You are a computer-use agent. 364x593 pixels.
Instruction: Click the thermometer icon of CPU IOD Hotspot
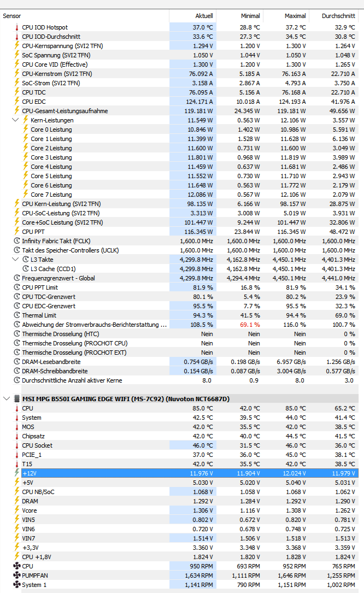pos(16,27)
